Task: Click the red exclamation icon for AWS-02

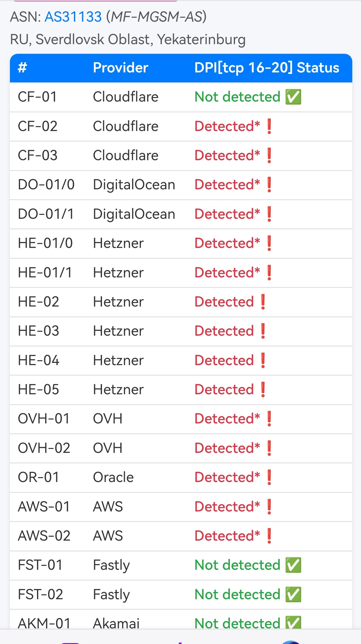Action: coord(269,536)
